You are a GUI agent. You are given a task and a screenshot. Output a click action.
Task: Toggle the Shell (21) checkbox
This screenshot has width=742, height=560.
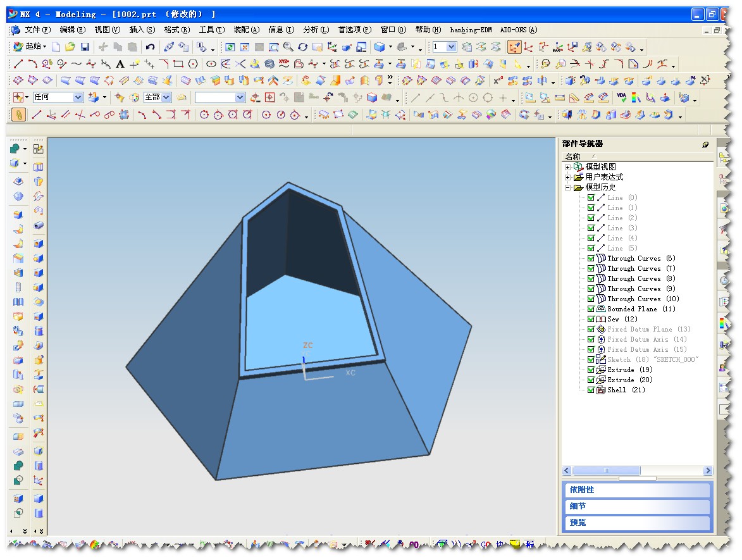[591, 390]
